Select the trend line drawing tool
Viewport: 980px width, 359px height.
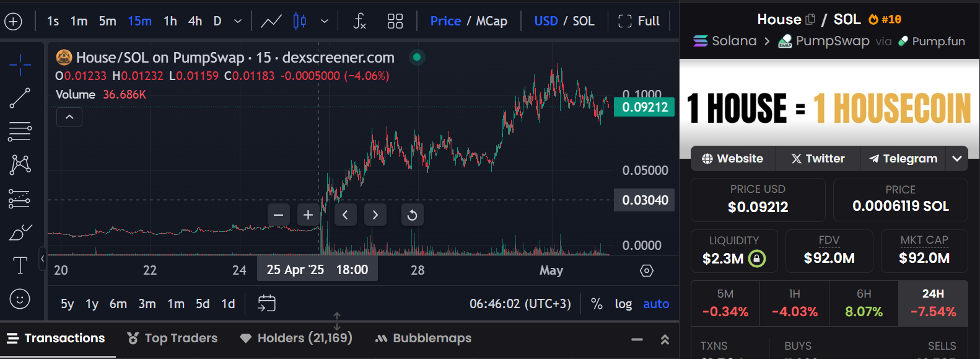click(x=20, y=98)
